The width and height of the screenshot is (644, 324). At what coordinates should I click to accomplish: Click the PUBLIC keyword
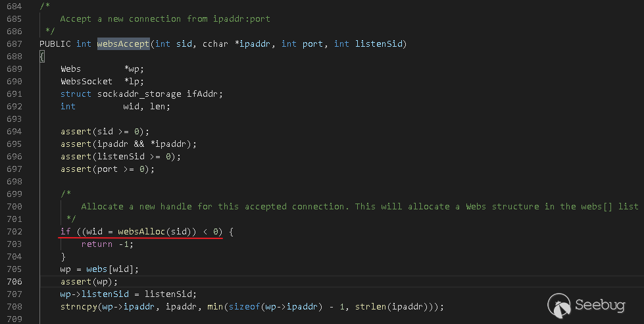tap(55, 43)
